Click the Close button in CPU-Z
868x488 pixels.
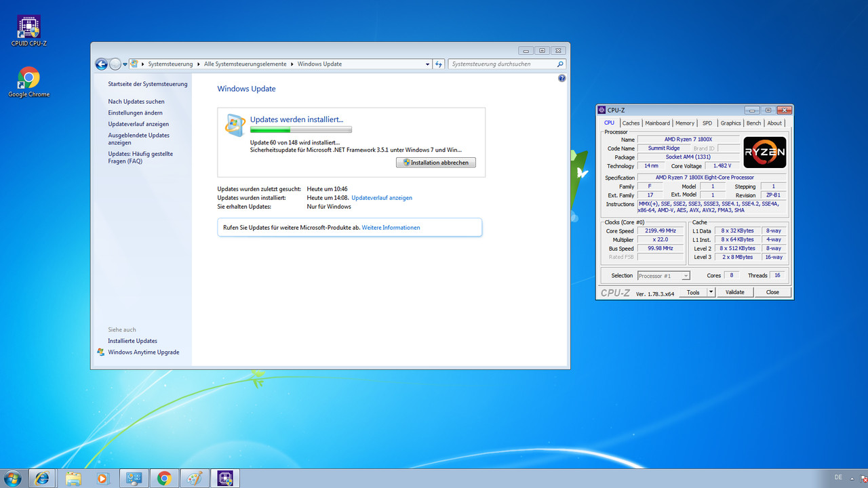click(772, 292)
